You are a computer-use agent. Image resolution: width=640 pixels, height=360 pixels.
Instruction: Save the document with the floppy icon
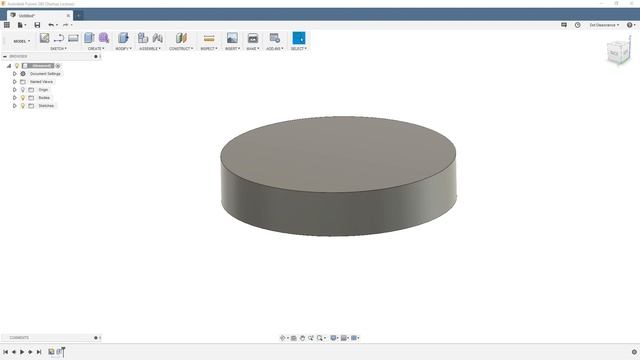[37, 25]
